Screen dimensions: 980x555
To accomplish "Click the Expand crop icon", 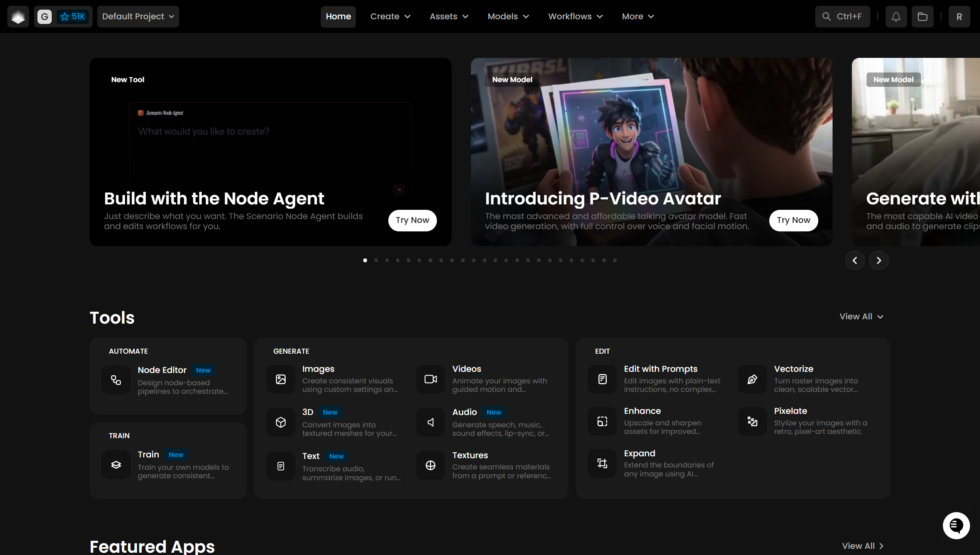I will coord(602,463).
